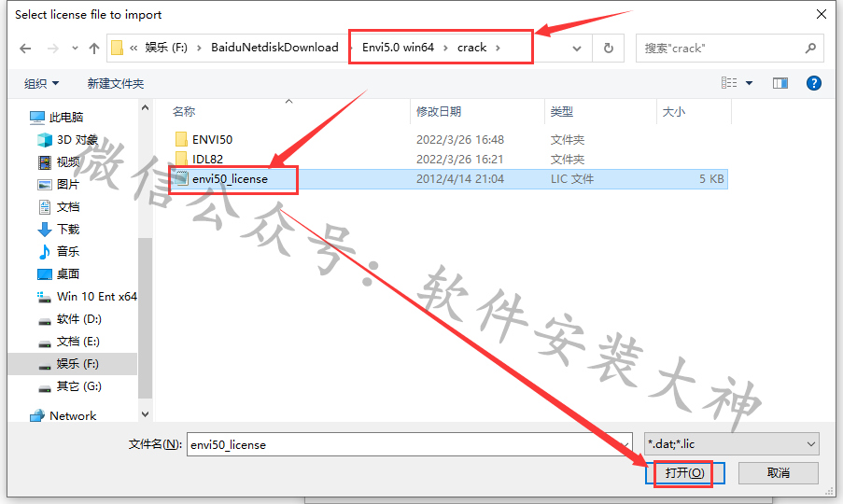Select BaiduNetdiskDownload in the path

click(x=274, y=48)
